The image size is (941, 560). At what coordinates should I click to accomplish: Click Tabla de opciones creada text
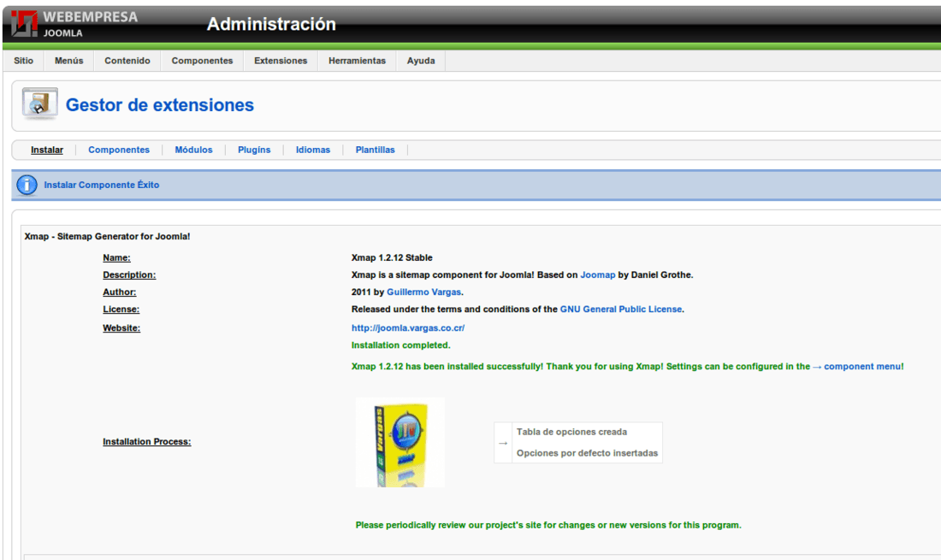[x=572, y=432]
